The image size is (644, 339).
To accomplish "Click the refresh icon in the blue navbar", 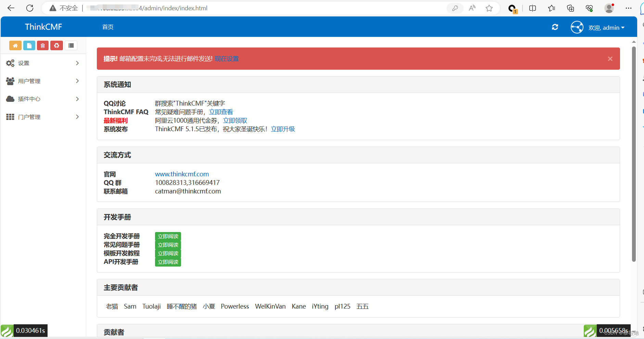I will 555,27.
